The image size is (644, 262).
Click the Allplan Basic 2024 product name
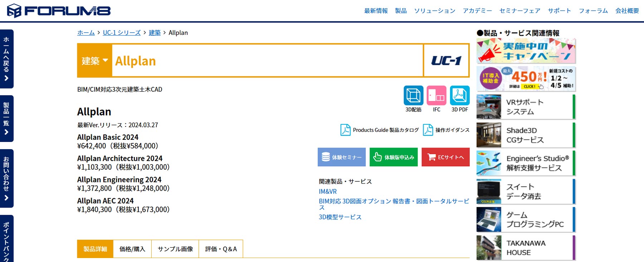click(x=108, y=137)
